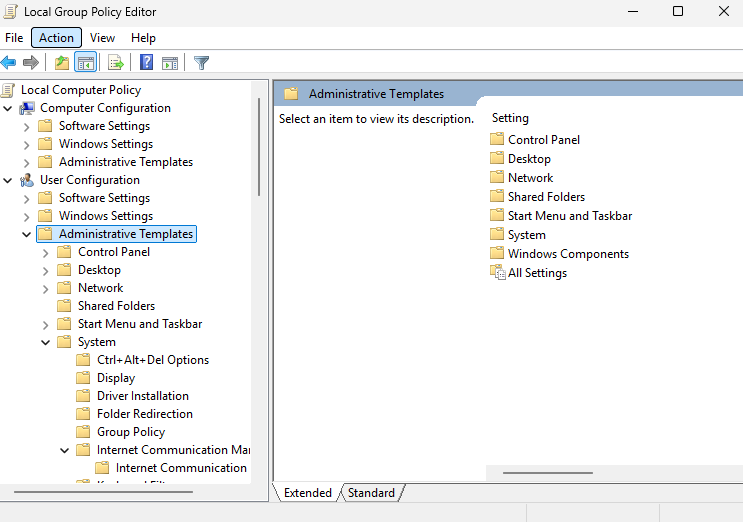Select Display under System in tree

point(116,378)
